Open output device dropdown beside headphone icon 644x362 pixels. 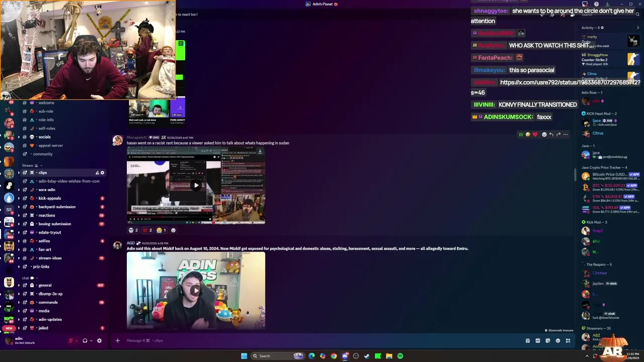(91, 341)
